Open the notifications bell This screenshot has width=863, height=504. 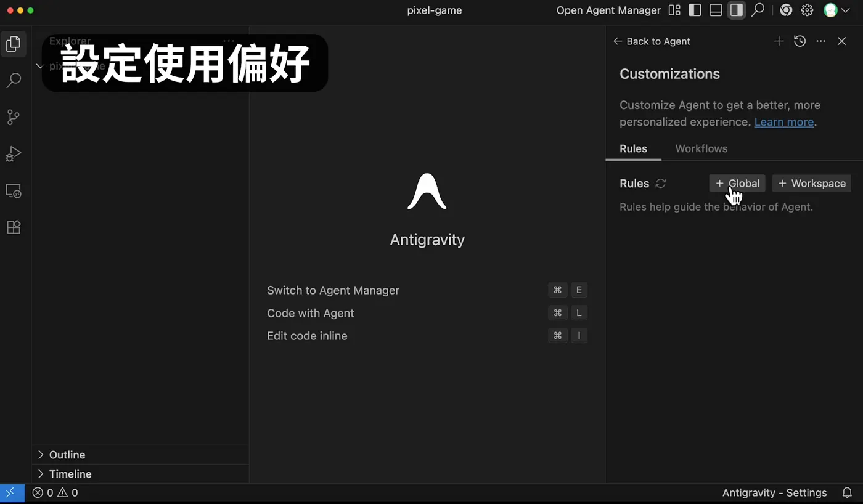[847, 493]
